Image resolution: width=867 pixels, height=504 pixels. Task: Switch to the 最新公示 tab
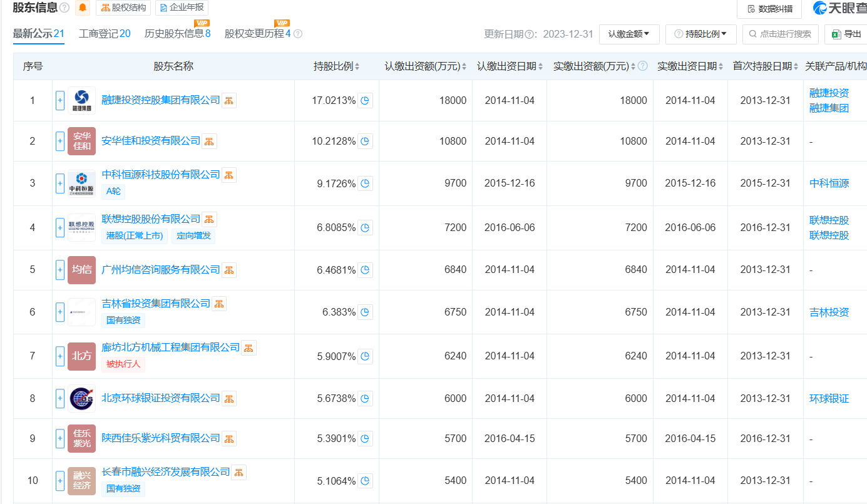click(39, 34)
